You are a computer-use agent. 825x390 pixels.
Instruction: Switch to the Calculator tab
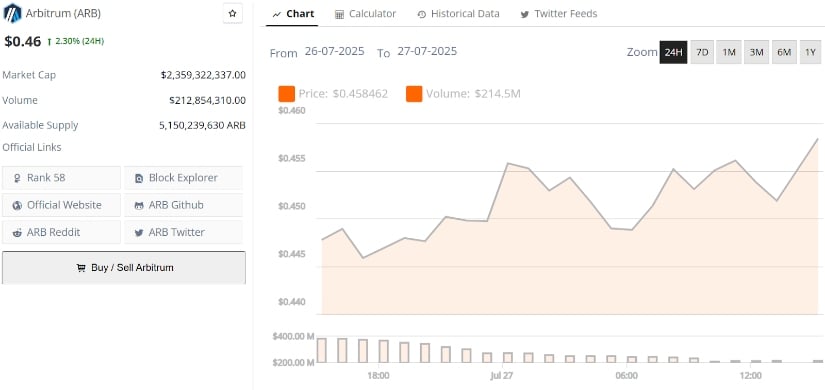(x=365, y=14)
